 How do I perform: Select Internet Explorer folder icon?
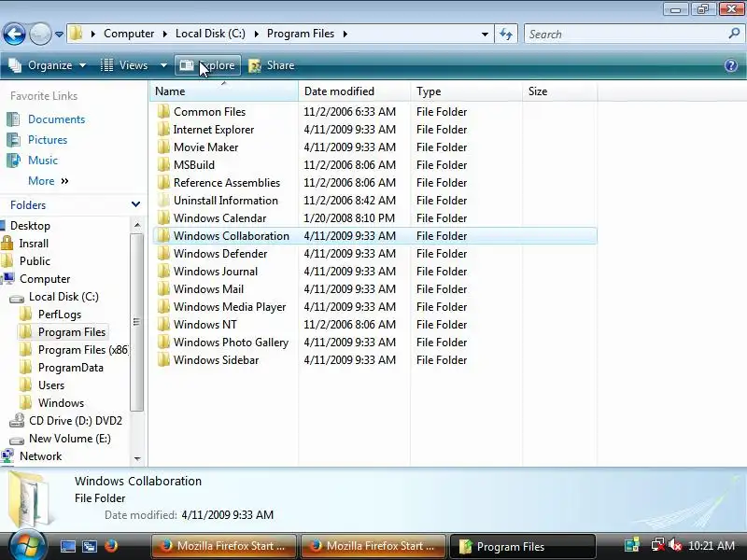tap(163, 129)
